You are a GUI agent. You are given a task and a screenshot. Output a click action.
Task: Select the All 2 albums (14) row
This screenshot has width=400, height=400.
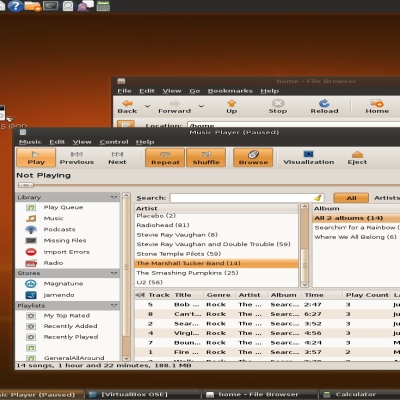(x=356, y=218)
